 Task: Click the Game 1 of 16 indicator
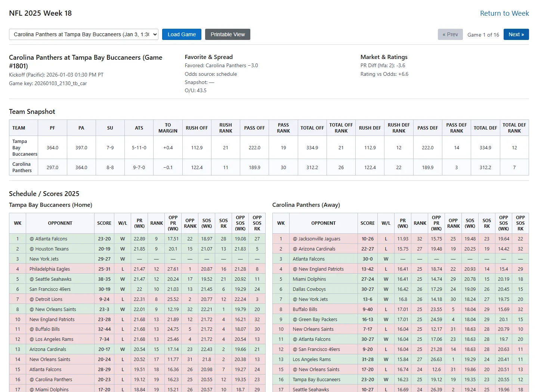[483, 35]
